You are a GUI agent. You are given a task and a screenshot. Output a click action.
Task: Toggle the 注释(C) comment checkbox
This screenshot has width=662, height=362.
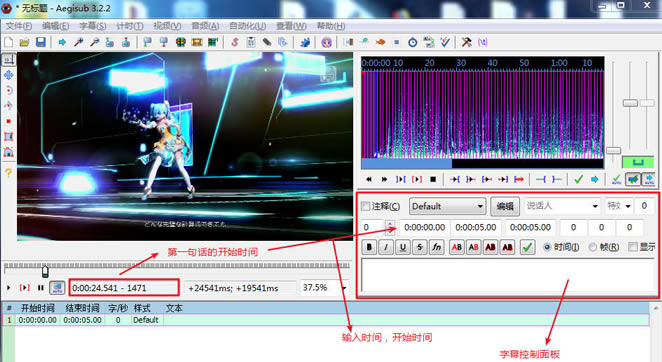(366, 206)
